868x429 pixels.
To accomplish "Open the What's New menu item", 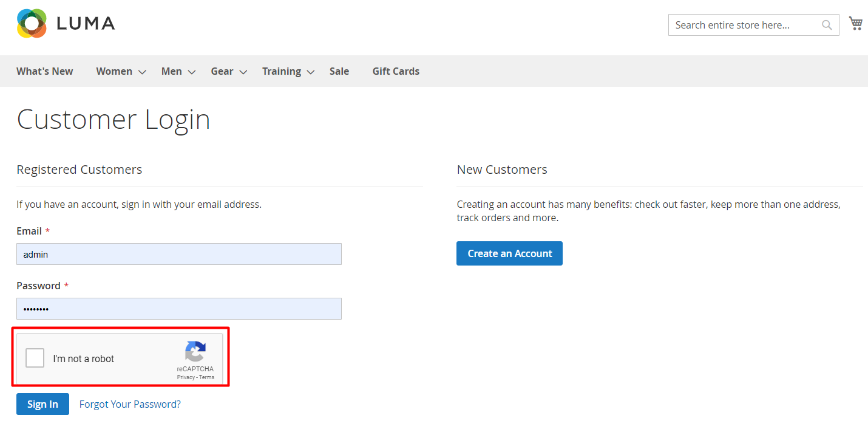I will [45, 71].
